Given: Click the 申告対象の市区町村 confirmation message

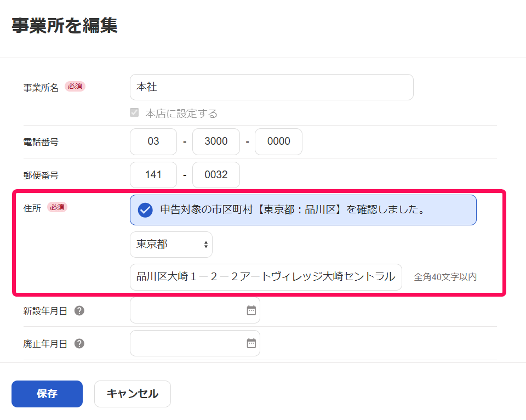Looking at the screenshot, I should (303, 210).
